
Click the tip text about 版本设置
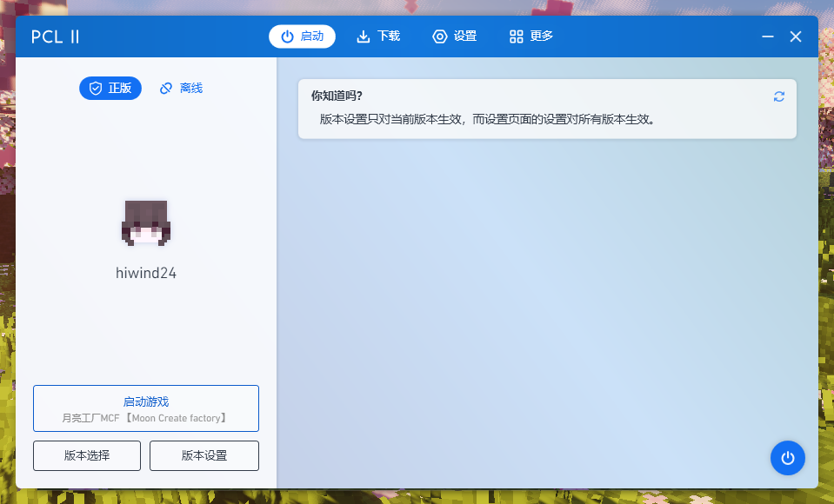pos(488,119)
